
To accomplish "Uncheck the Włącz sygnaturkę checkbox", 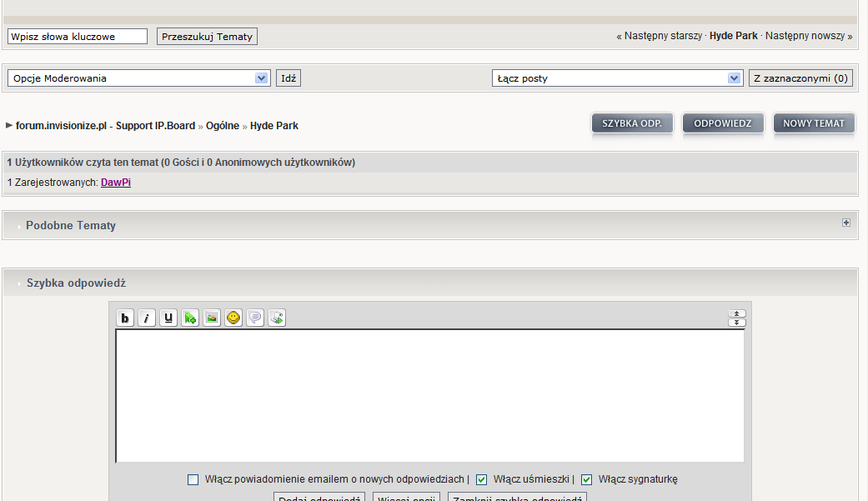I will tap(587, 479).
